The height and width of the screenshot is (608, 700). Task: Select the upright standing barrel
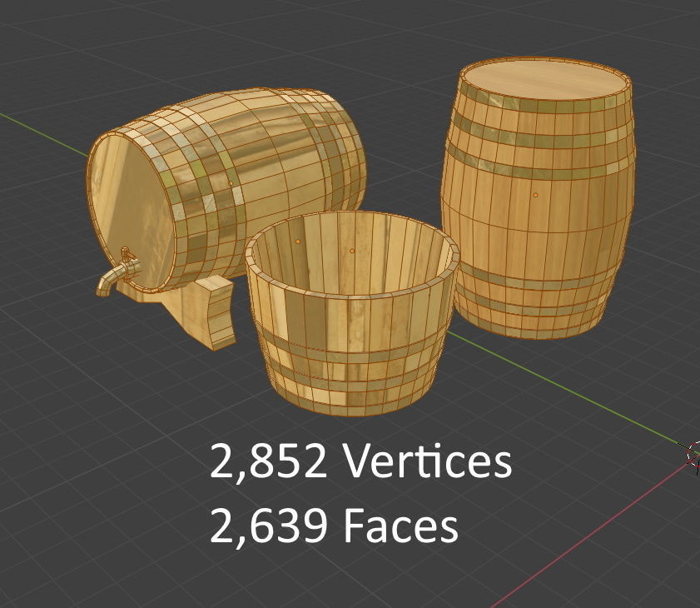538,199
